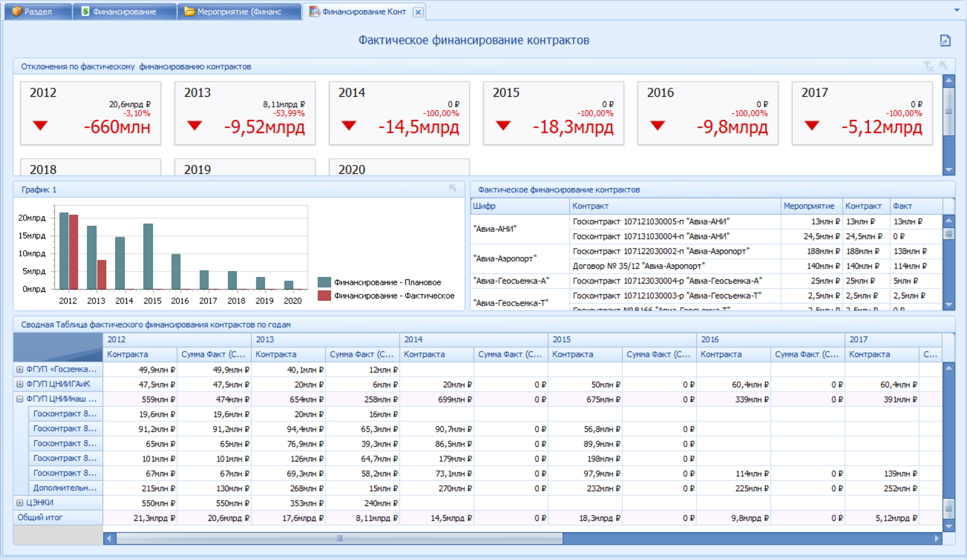967x560 pixels.
Task: Click the red down-triangle in 2013 card
Action: pyautogui.click(x=195, y=126)
